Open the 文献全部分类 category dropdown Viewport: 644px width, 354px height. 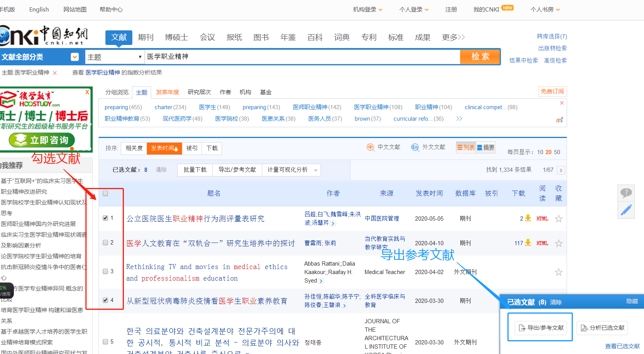[x=75, y=57]
